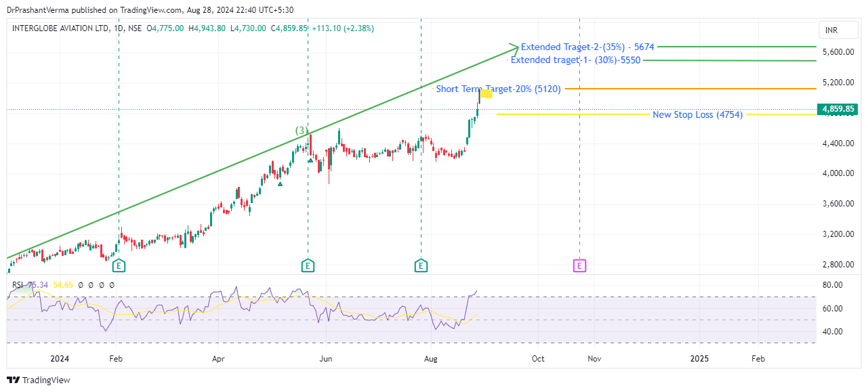Click the Short Term Target-20% (5120) label
The width and height of the screenshot is (868, 392).
[x=498, y=89]
